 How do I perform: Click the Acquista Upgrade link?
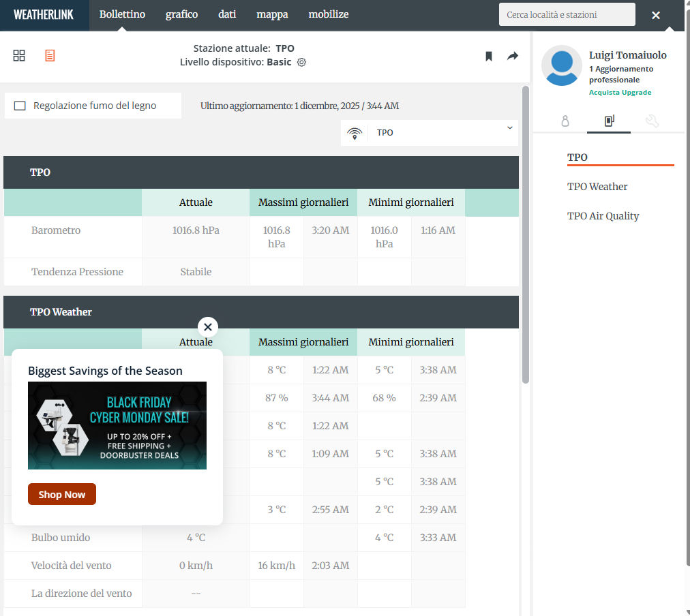(620, 93)
